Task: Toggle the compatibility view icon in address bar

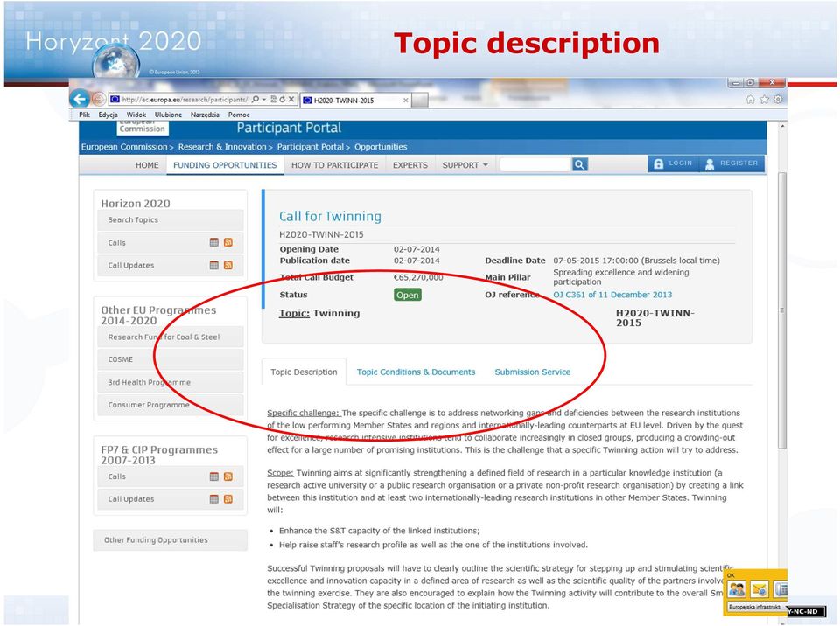Action: point(273,99)
